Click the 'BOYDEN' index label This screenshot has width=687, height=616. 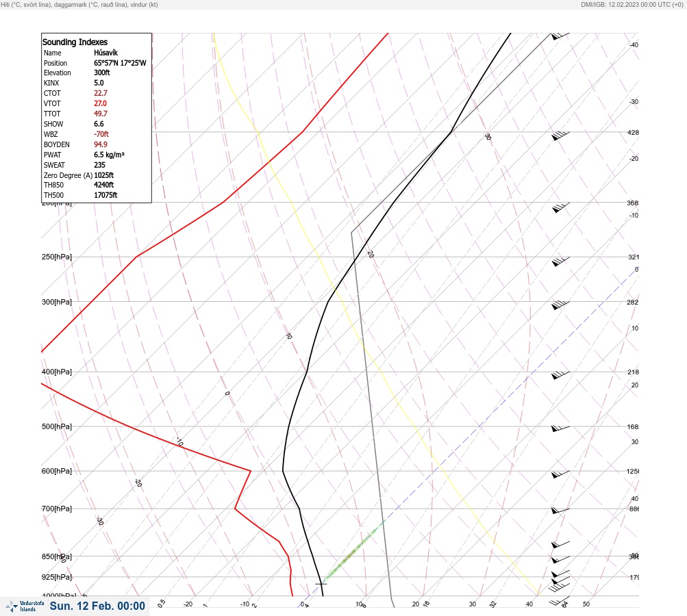point(57,144)
